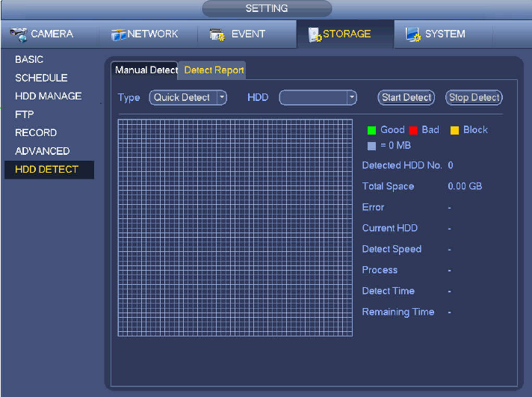Image resolution: width=532 pixels, height=397 pixels.
Task: Click the yellow Block legend swatch
Action: [x=454, y=130]
